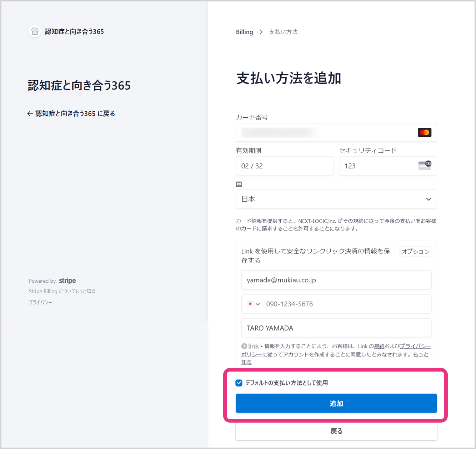Open the Link 規約 terms link
476x449 pixels.
pos(379,346)
